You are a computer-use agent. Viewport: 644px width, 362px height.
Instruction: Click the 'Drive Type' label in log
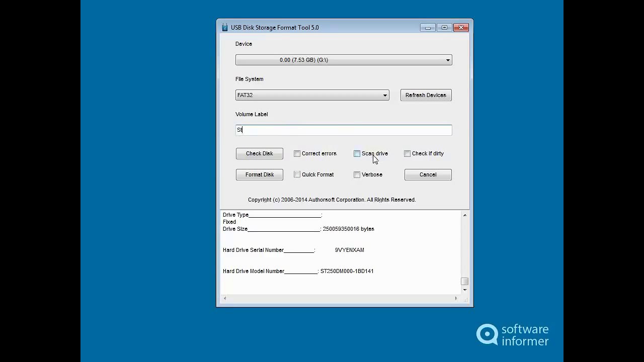[235, 215]
